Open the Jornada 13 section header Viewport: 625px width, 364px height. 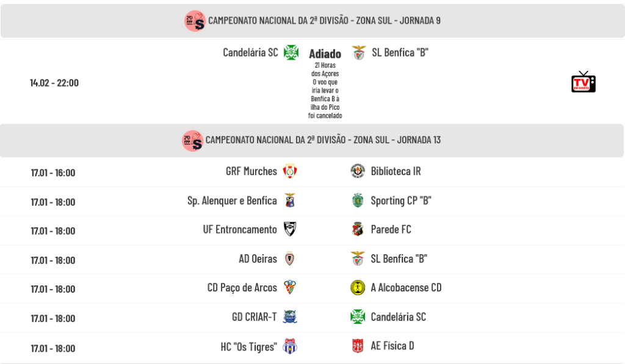coord(323,140)
